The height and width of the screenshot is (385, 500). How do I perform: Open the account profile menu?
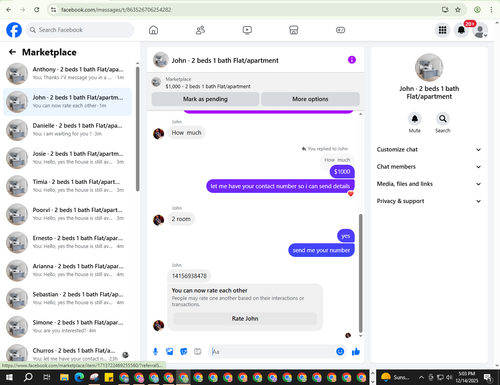tap(480, 30)
